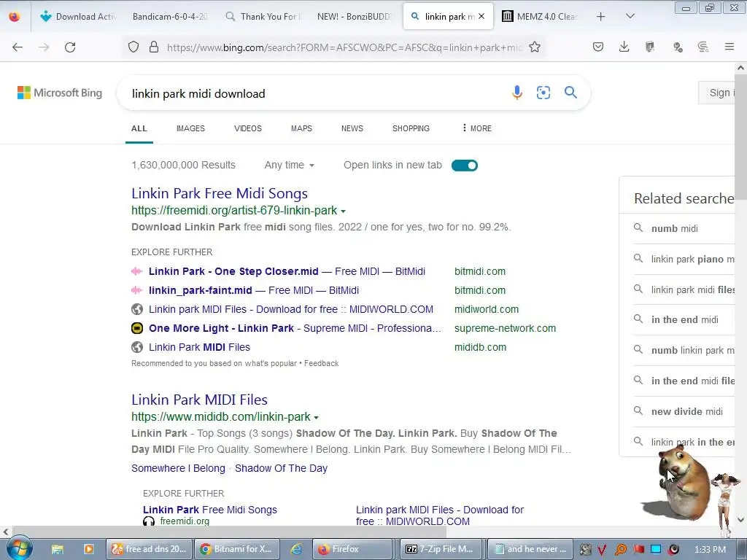The width and height of the screenshot is (747, 560).
Task: Click the horizontal scrollbar left arrow
Action: pos(6,532)
